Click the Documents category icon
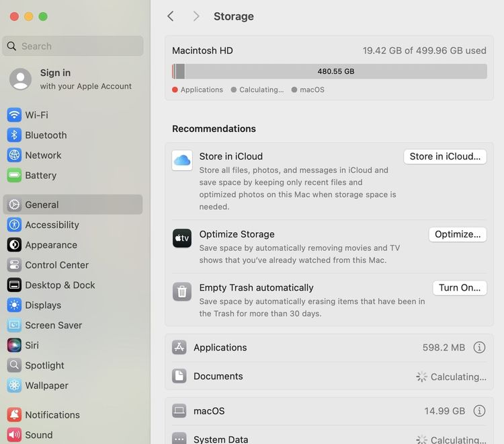This screenshot has width=504, height=444. 179,376
